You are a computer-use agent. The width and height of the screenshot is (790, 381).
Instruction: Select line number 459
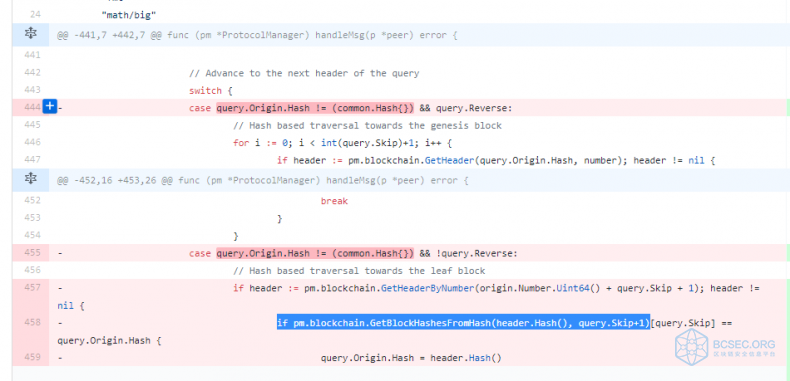(32, 358)
